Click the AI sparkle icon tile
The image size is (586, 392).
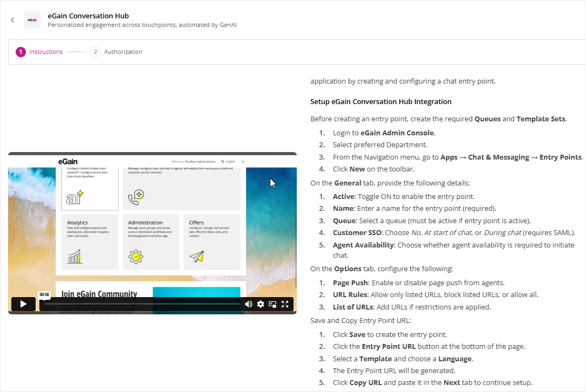coord(75,197)
